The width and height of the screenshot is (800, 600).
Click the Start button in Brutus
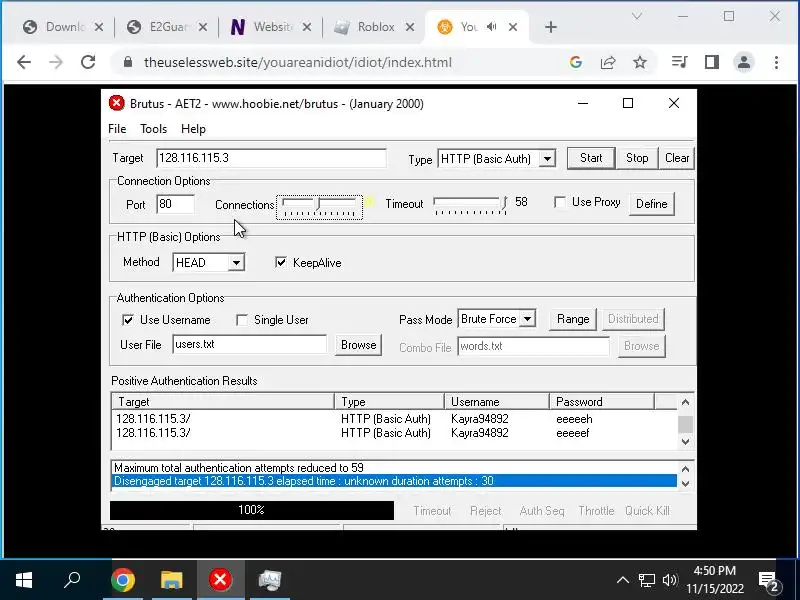point(591,158)
